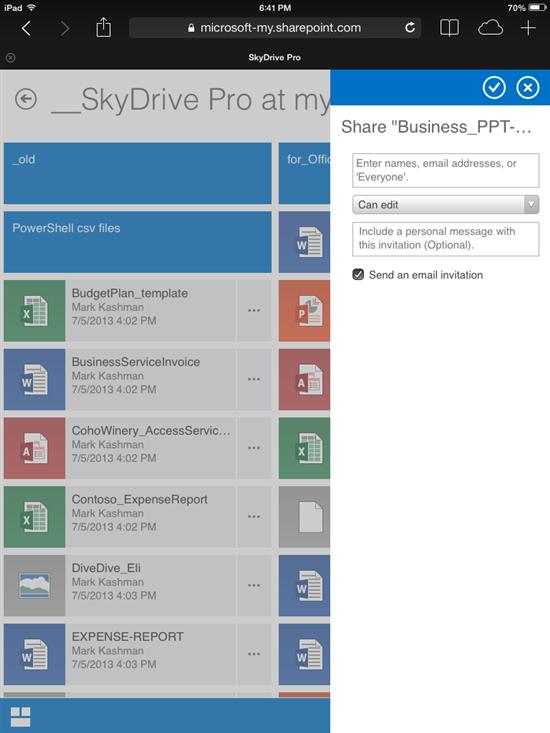The height and width of the screenshot is (733, 550).
Task: Open Contoso_ExpenseReport file name
Action: [139, 499]
